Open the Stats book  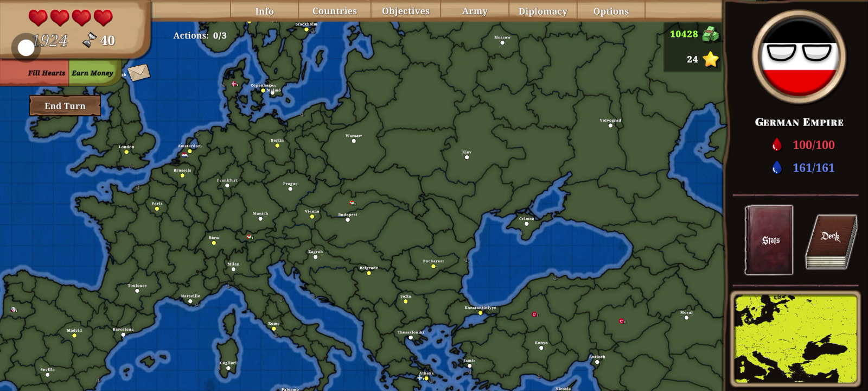[769, 239]
